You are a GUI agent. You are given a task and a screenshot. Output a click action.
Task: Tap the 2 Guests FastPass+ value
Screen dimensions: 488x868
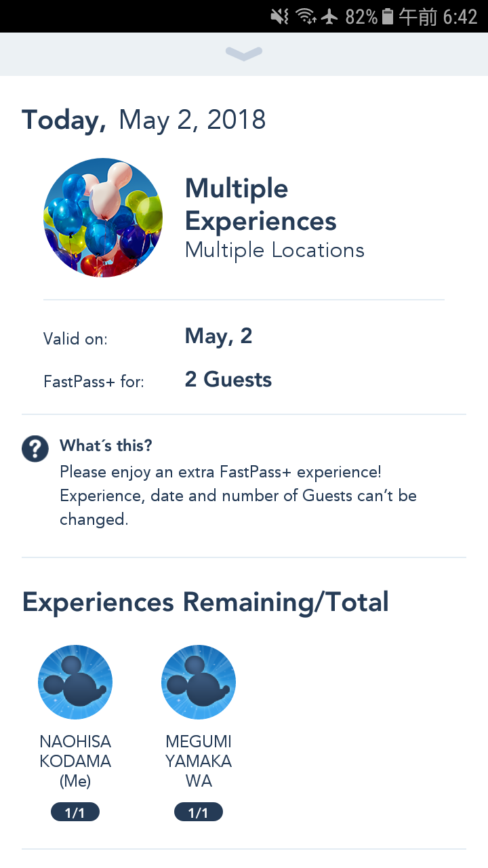pyautogui.click(x=228, y=380)
